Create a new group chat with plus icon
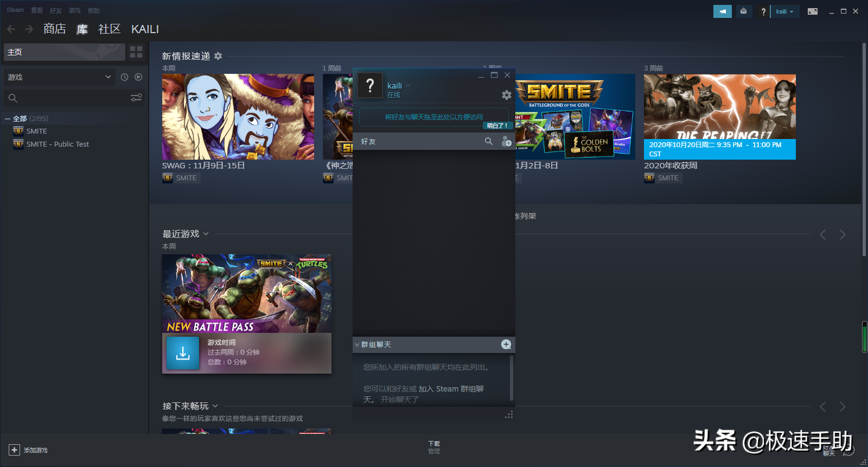Viewport: 868px width, 467px height. [x=506, y=344]
